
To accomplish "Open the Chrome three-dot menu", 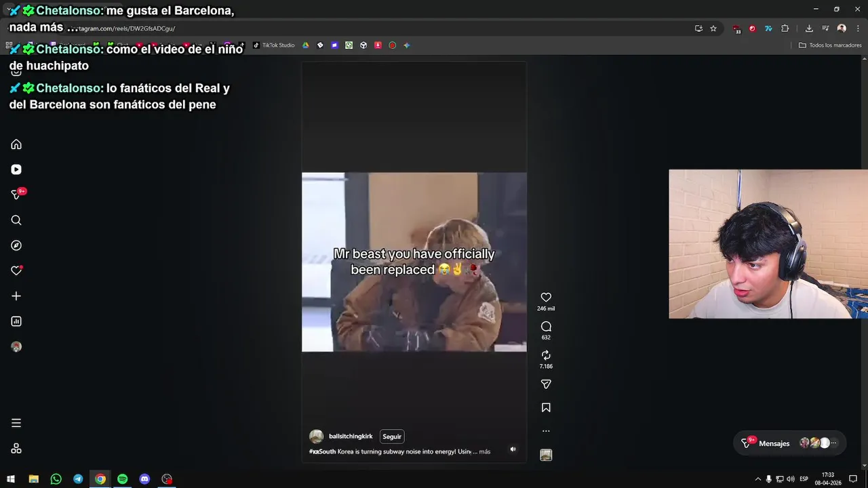I will [x=858, y=28].
